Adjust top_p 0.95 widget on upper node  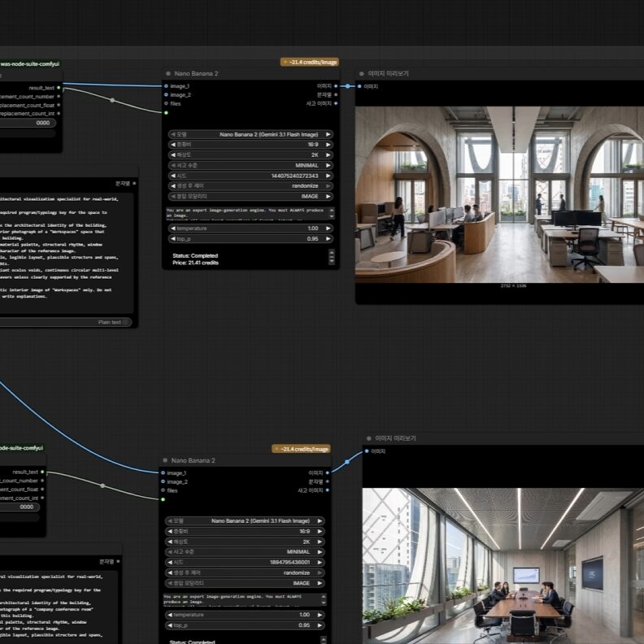(250, 238)
